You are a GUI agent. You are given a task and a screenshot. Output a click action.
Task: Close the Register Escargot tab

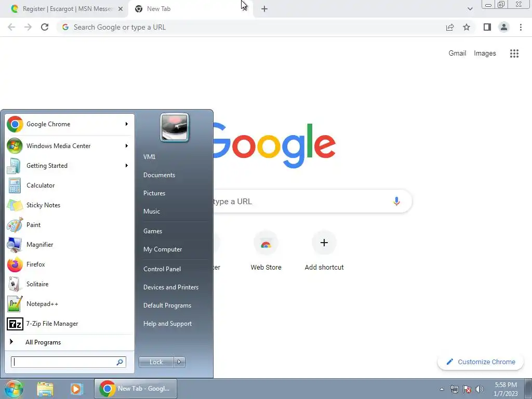pyautogui.click(x=121, y=9)
